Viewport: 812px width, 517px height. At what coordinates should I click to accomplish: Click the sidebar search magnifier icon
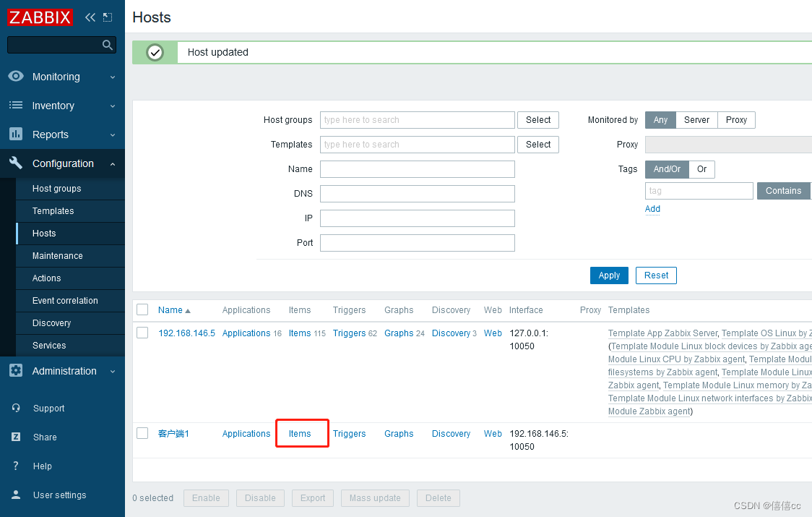click(107, 45)
